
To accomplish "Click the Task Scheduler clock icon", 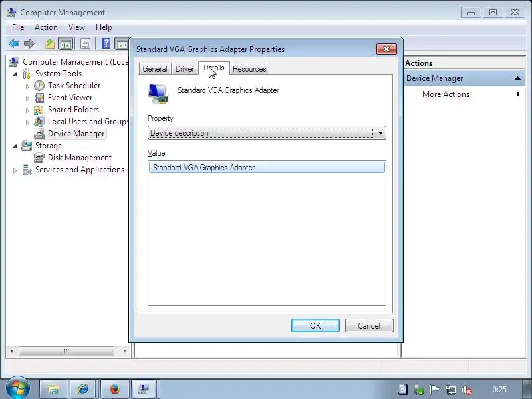I will click(39, 86).
